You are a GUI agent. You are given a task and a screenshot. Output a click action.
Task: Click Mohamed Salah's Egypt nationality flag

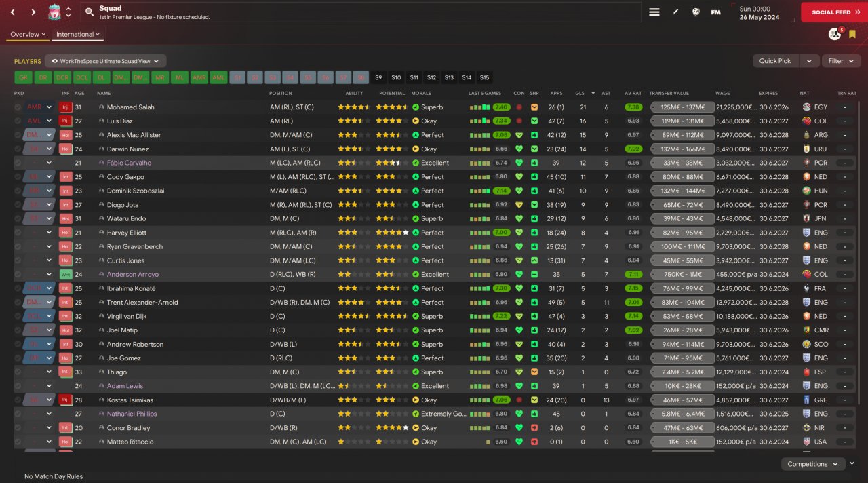pyautogui.click(x=806, y=107)
